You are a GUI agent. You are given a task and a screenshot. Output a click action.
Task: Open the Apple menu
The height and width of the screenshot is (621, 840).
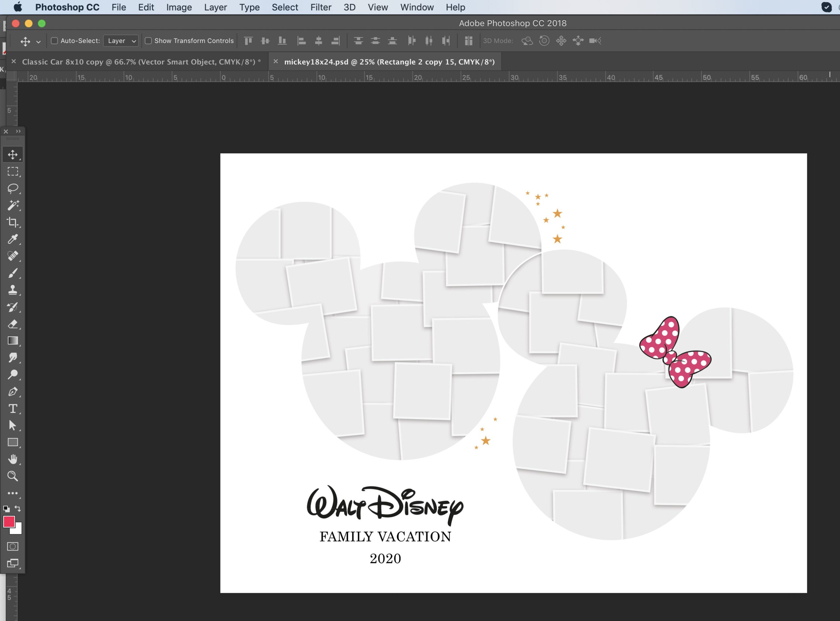pos(18,7)
